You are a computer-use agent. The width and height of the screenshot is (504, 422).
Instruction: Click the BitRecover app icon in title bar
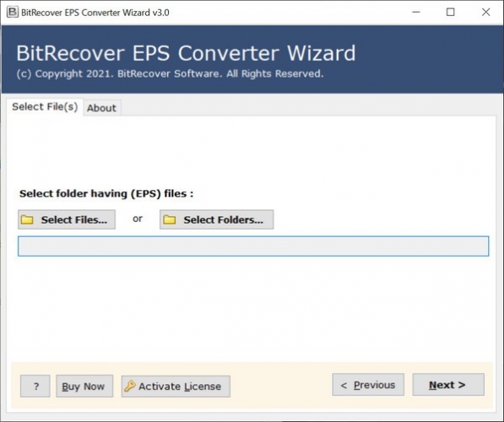click(12, 12)
